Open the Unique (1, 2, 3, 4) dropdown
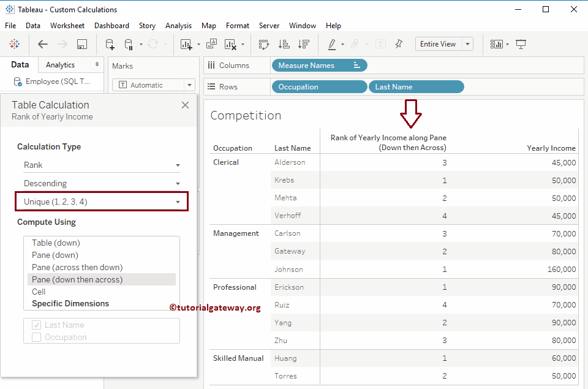 (x=102, y=202)
